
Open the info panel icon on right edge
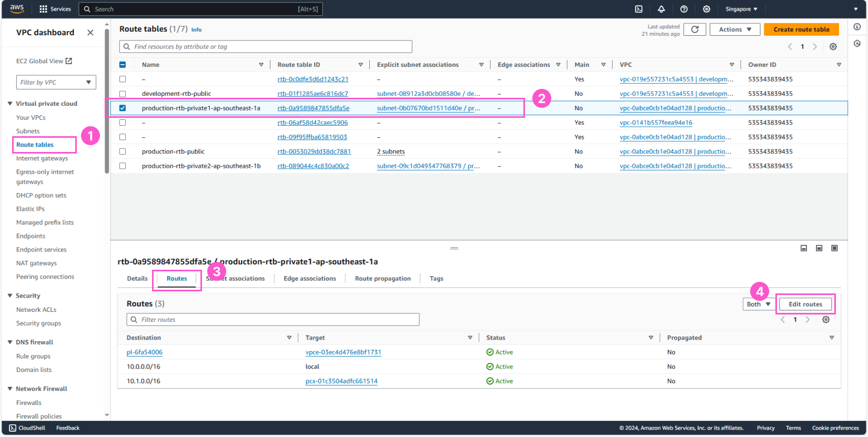click(x=857, y=27)
